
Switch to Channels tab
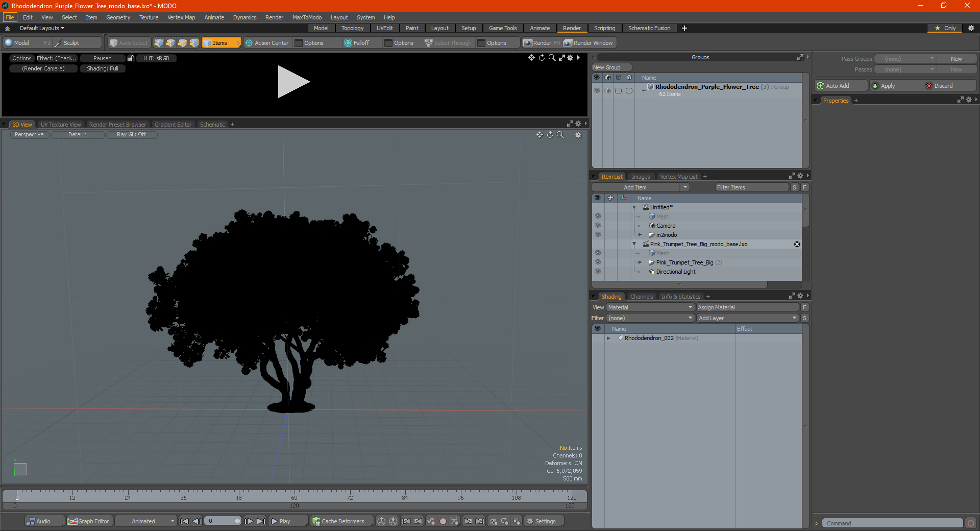641,297
